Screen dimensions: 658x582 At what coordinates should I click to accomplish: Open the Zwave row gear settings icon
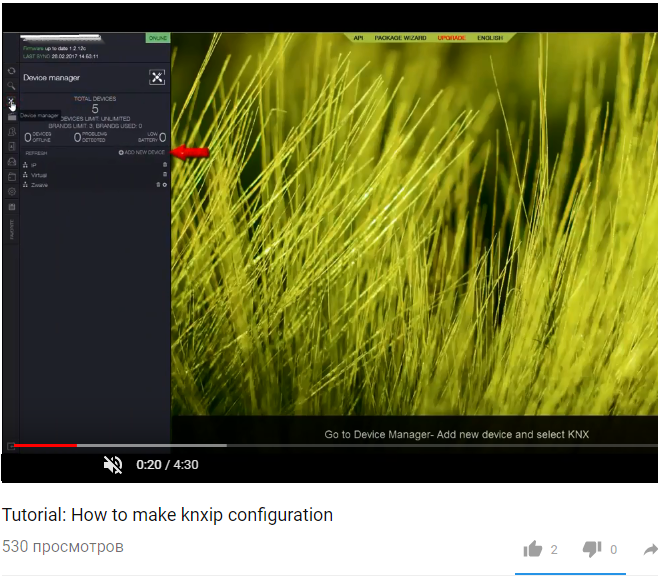click(x=165, y=185)
